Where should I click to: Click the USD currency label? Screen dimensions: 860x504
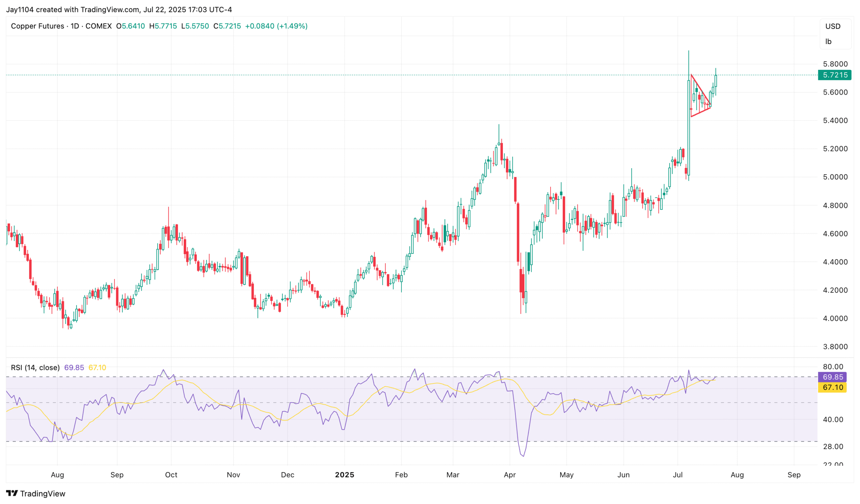coord(833,26)
